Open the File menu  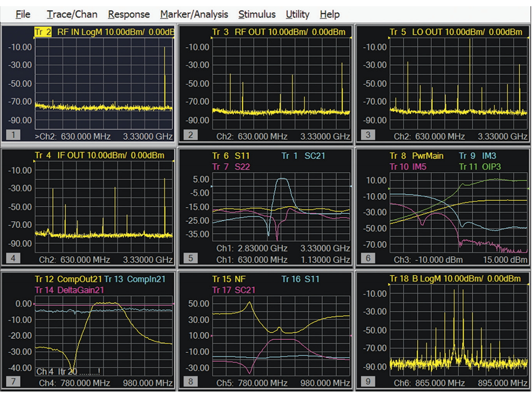click(x=23, y=14)
